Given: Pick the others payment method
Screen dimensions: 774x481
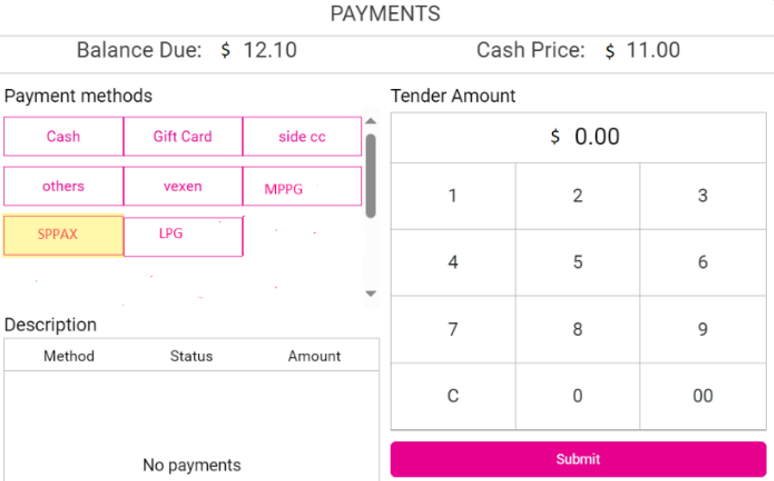Looking at the screenshot, I should pos(63,186).
